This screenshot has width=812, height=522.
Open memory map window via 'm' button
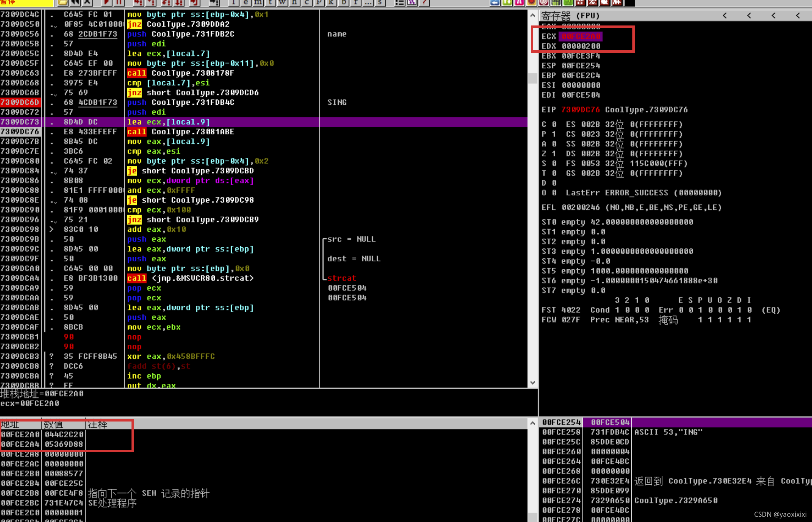[258, 3]
